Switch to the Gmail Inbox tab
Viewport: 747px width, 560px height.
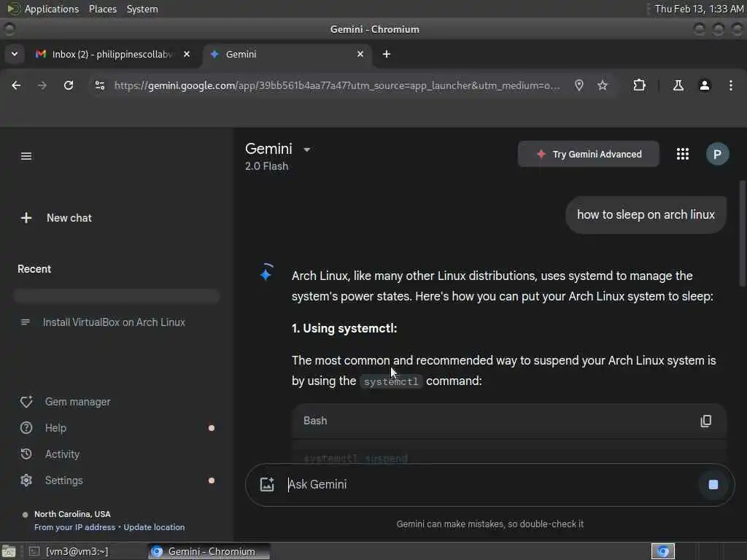[x=112, y=54]
